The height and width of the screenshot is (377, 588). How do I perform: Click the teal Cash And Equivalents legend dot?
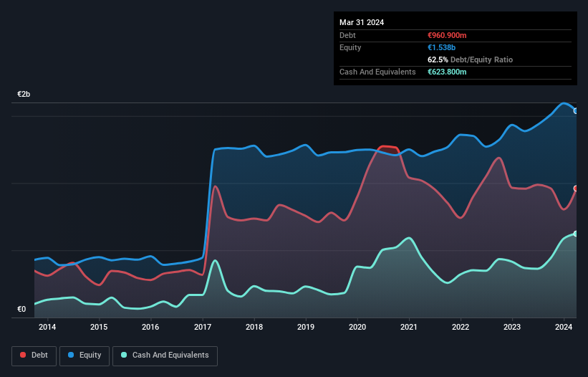pos(124,355)
